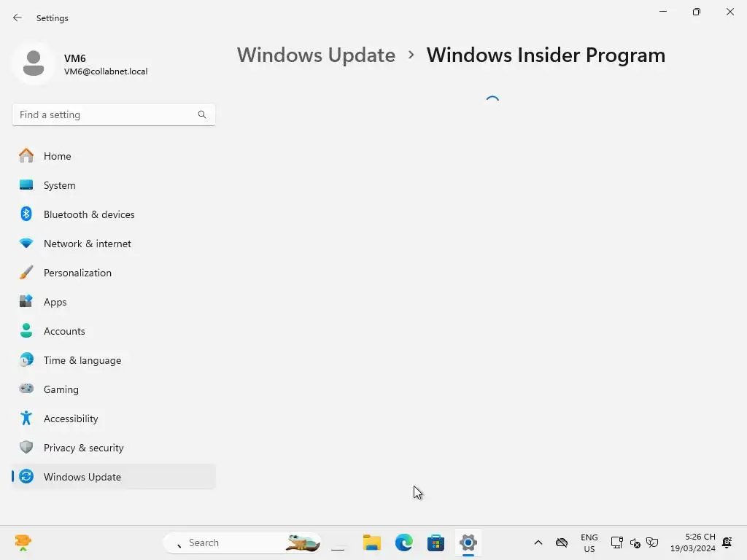Click the Wi-Fi icon beside Network

(x=26, y=244)
